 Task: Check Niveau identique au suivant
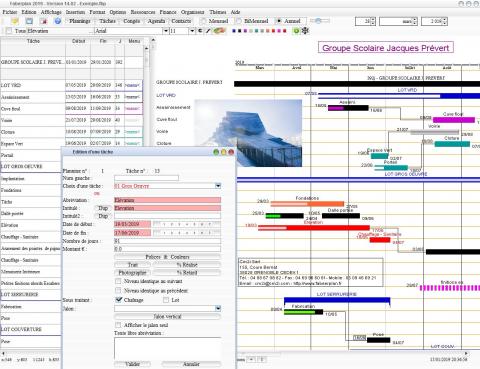[x=118, y=281]
